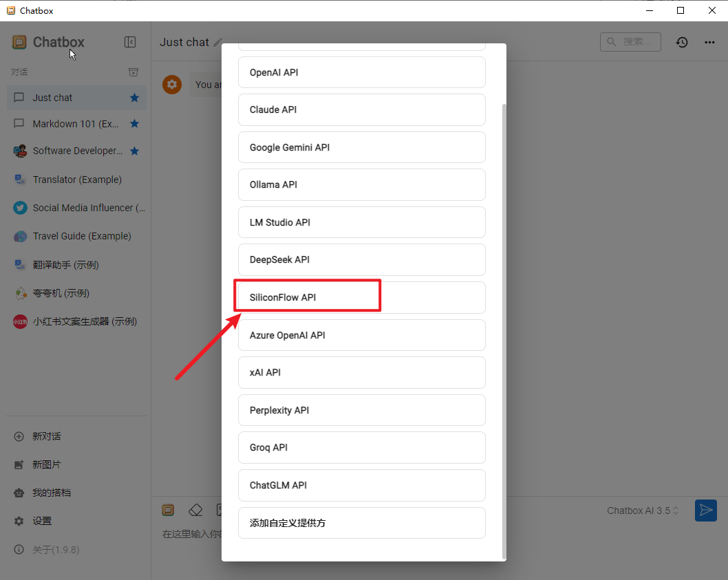Toggle star on Software Developer conversation
Viewport: 728px width, 580px height.
click(135, 151)
